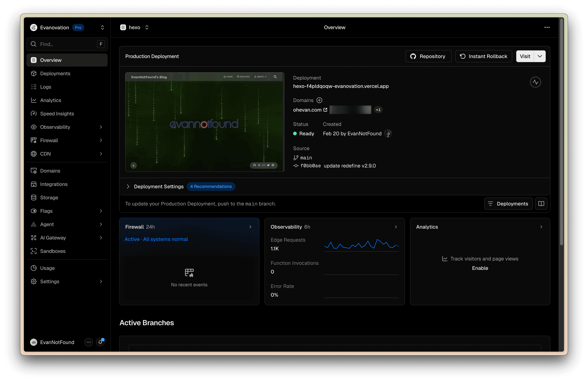The width and height of the screenshot is (588, 382).
Task: Open the Firewall section
Action: pyautogui.click(x=49, y=140)
